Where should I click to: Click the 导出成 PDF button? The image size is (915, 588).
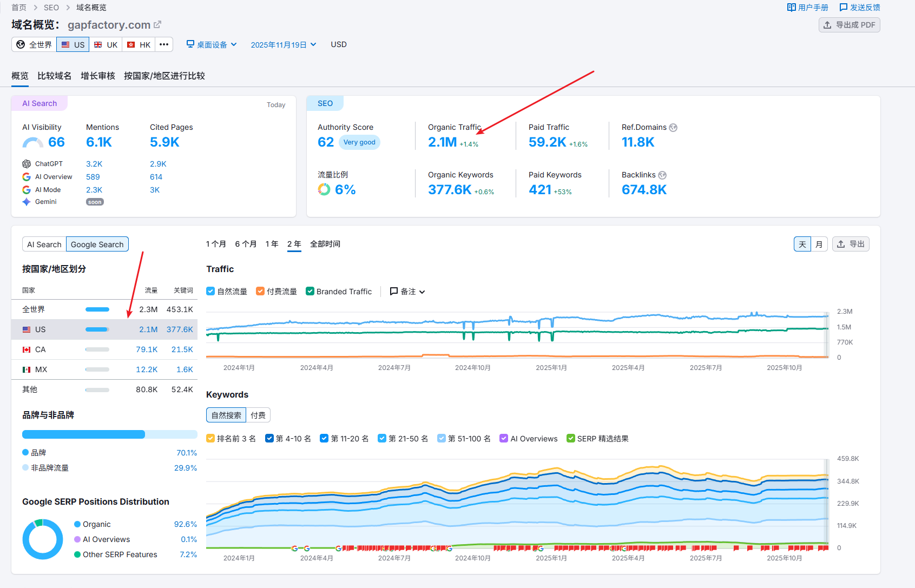click(x=849, y=25)
